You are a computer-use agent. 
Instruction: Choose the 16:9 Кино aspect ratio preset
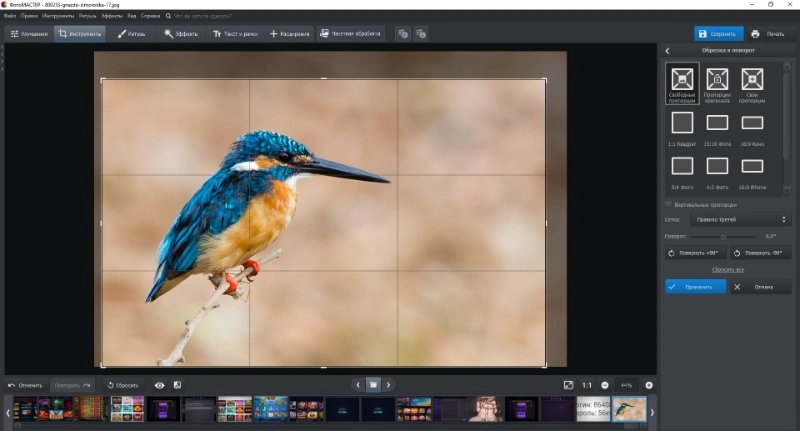tap(752, 129)
